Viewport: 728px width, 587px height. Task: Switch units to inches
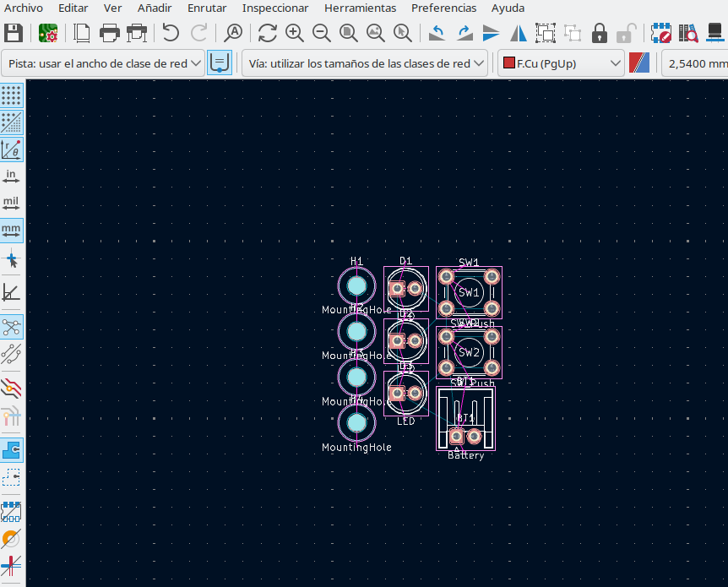(12, 176)
